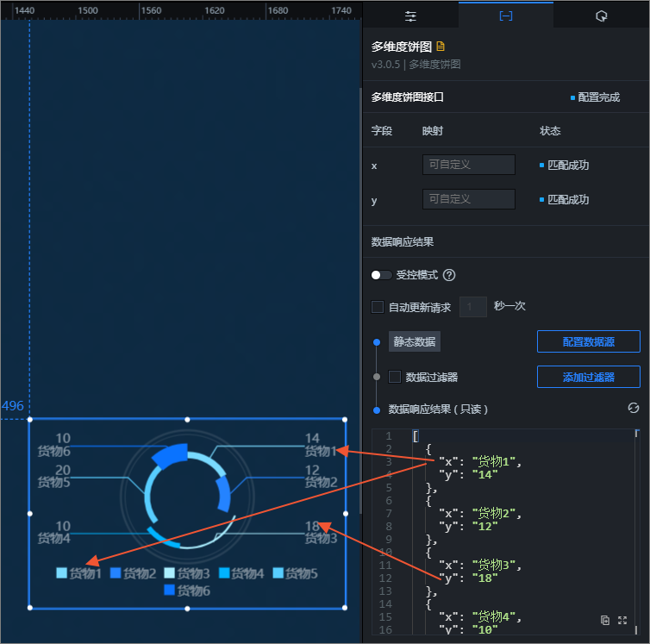
Task: Click the 1560 mark on the horizontal ruler
Action: coord(152,11)
